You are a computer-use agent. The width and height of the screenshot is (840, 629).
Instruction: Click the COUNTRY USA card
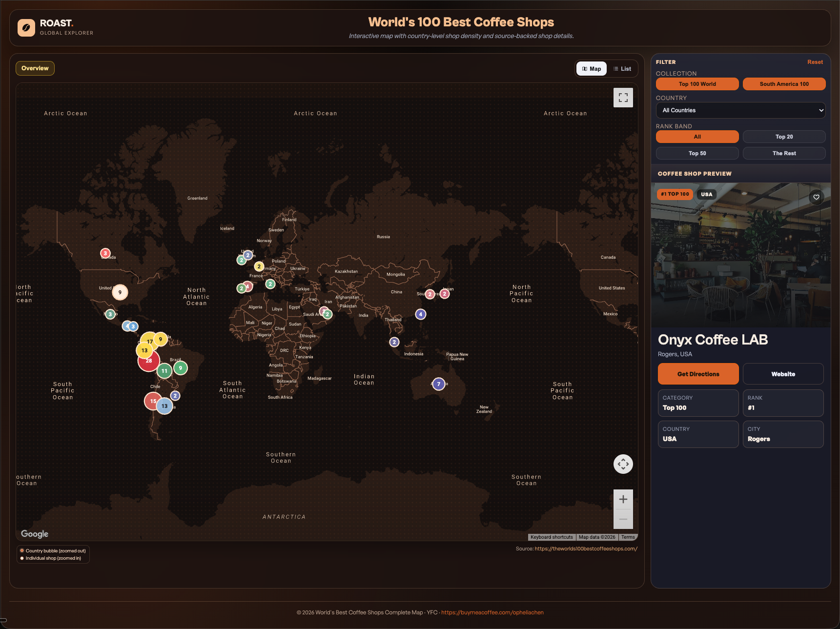(698, 434)
